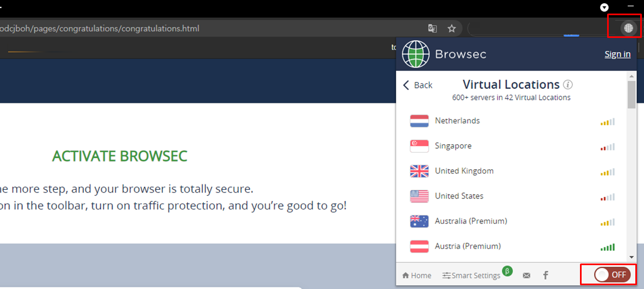The image size is (644, 289).
Task: Click the scrollbar up arrow in locations list
Action: click(x=632, y=75)
